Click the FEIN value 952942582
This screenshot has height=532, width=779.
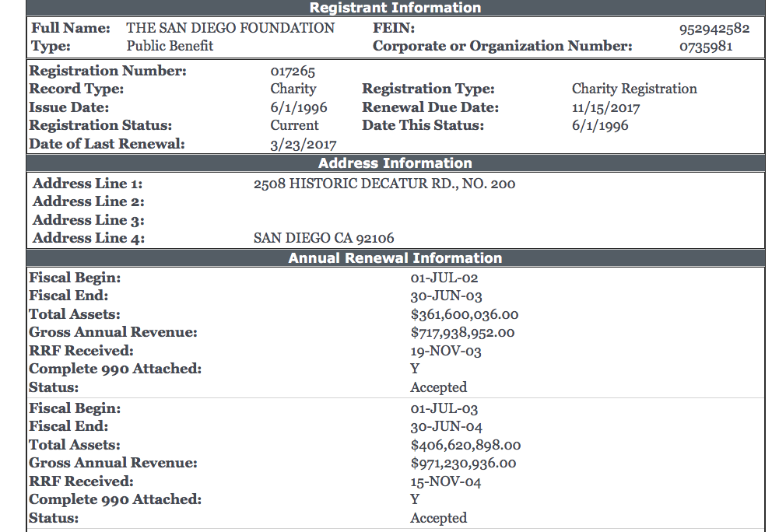[x=714, y=29]
